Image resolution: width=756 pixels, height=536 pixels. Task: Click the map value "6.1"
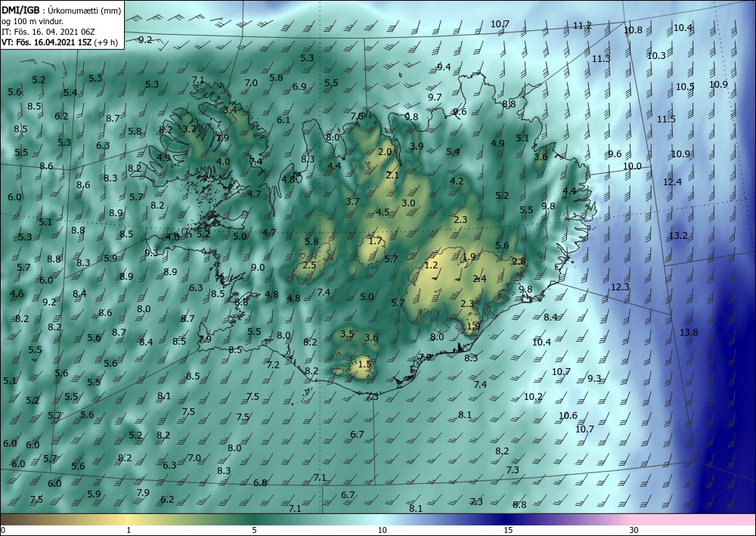(283, 120)
